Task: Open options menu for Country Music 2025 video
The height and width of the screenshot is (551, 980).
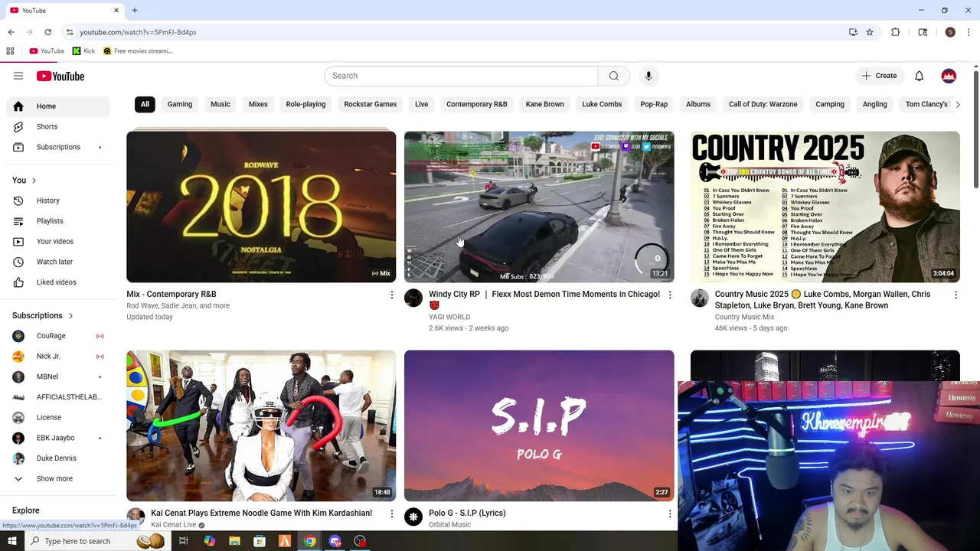Action: click(955, 295)
